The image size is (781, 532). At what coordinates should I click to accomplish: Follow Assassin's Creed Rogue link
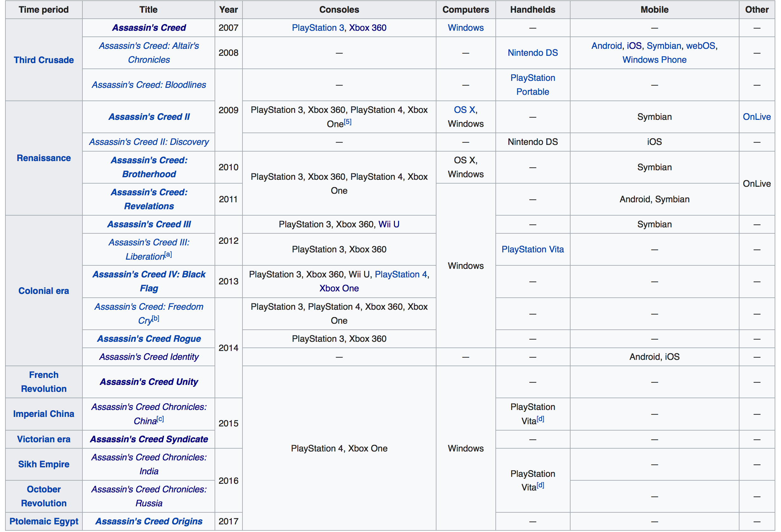click(x=149, y=339)
